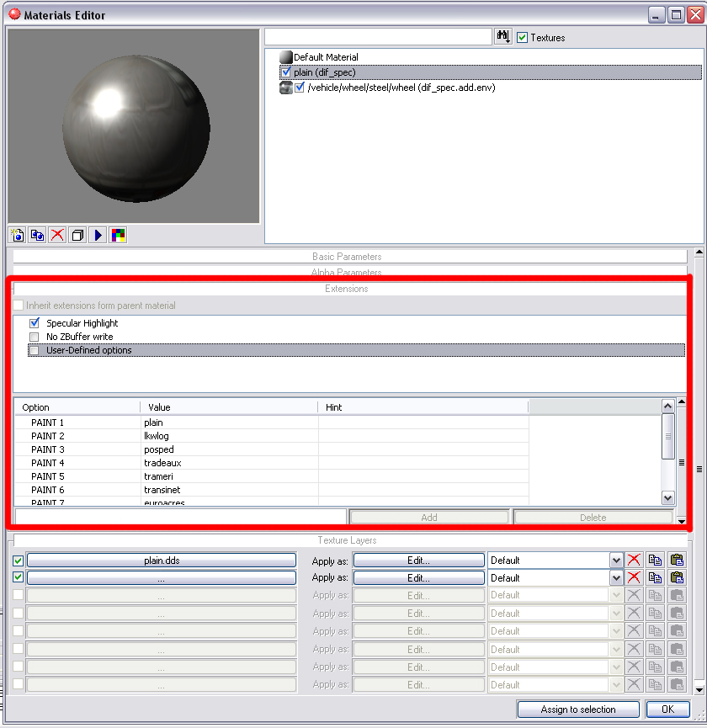Click the duplicate material icon
The height and width of the screenshot is (728, 707).
click(37, 235)
